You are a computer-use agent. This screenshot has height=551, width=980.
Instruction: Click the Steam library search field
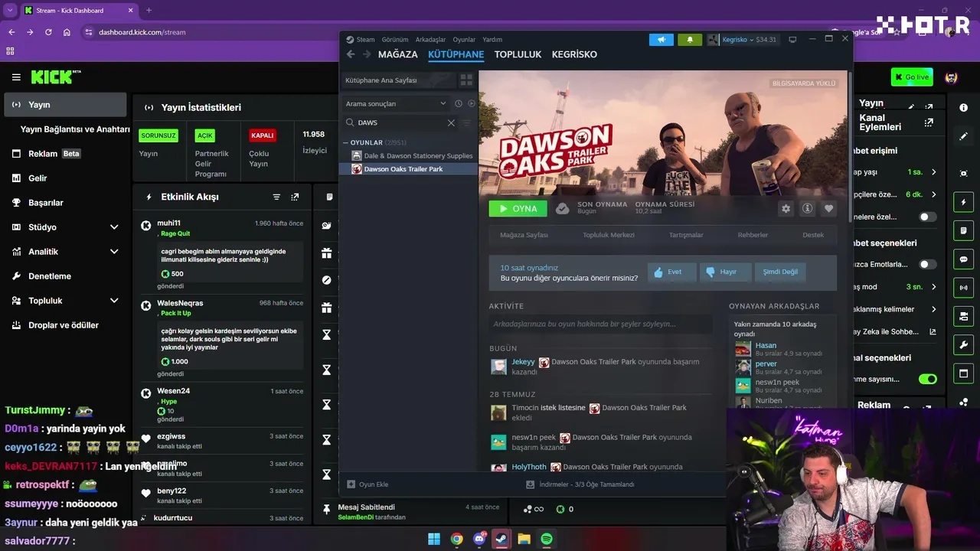coord(395,122)
